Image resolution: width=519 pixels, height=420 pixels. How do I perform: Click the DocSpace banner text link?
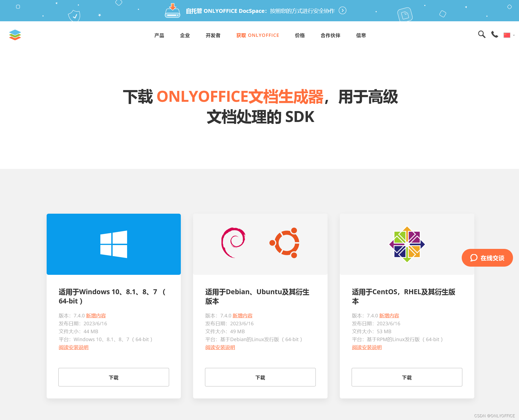click(x=260, y=11)
